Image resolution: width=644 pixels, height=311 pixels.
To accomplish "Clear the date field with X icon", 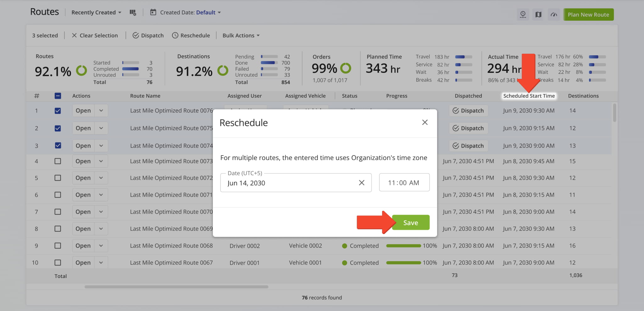I will click(362, 183).
